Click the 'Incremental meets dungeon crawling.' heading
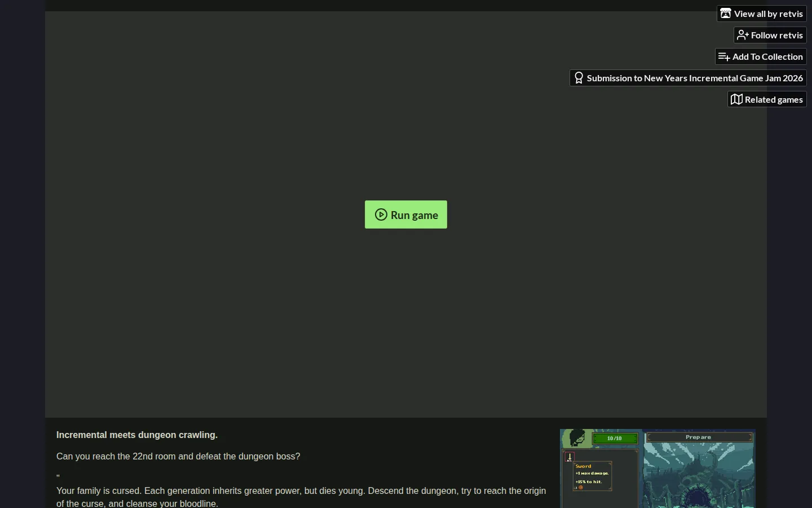This screenshot has height=508, width=812. [x=137, y=435]
